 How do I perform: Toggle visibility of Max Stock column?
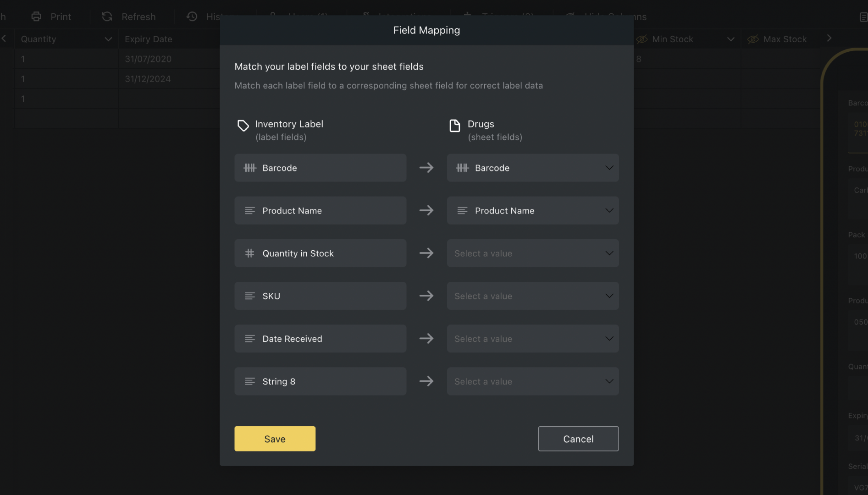pyautogui.click(x=753, y=39)
